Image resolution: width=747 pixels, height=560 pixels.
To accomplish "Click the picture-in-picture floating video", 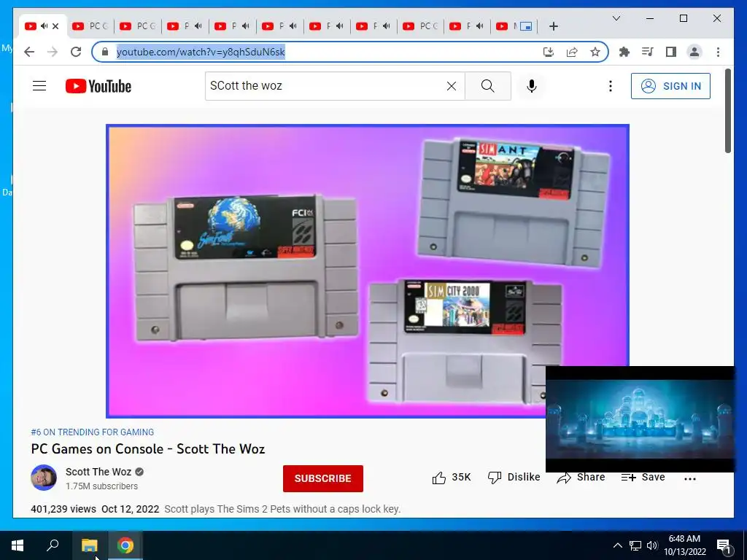I will (x=640, y=419).
